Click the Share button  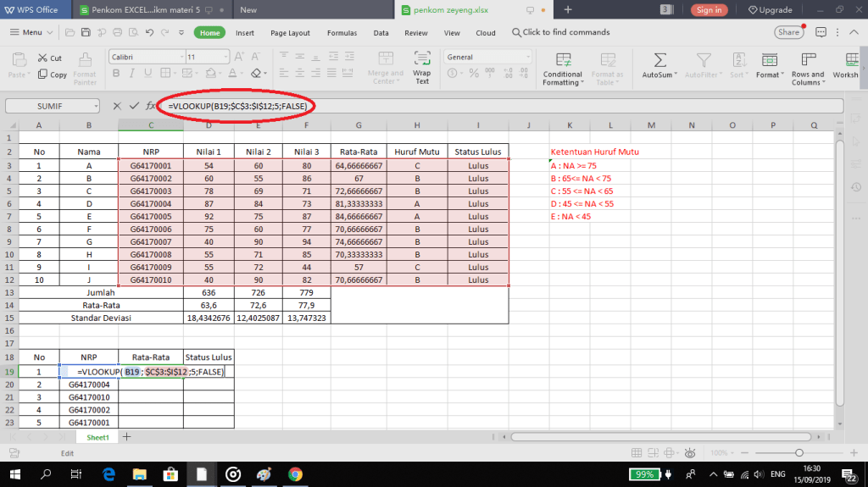[788, 32]
